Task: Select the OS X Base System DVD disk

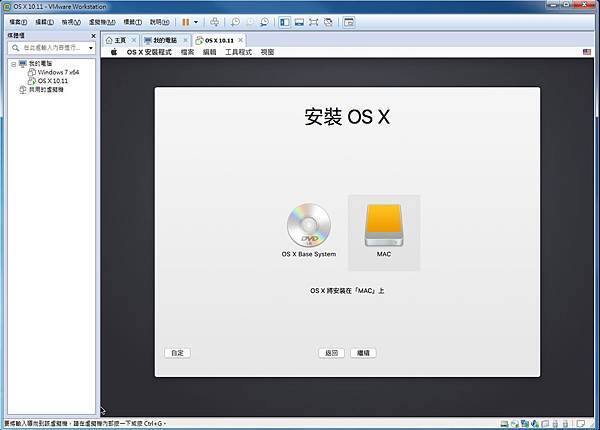Action: (308, 230)
